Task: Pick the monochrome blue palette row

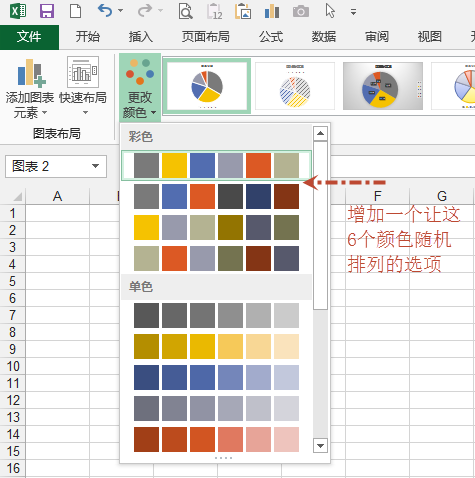Action: click(x=216, y=377)
